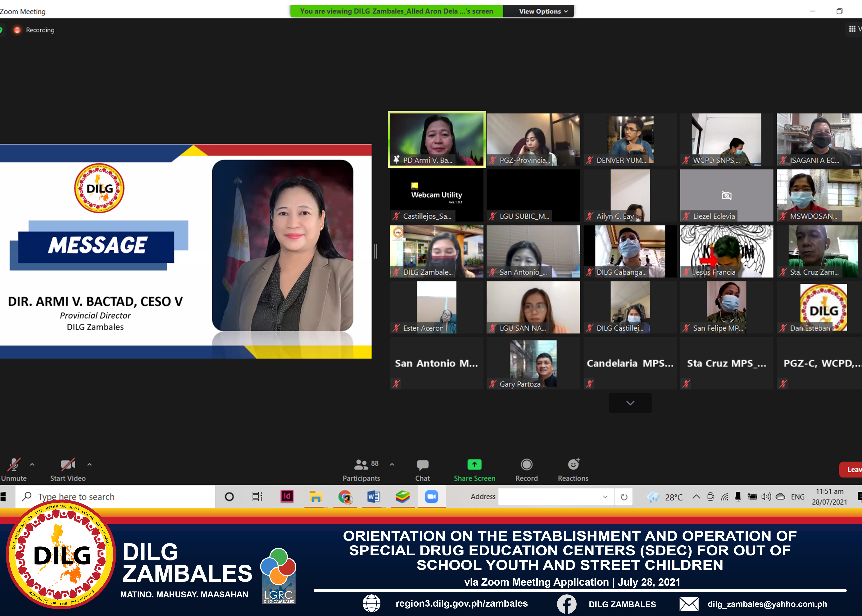Select Liezel Eclevia camera-off tile
Screen dimensions: 862x616
coord(727,195)
